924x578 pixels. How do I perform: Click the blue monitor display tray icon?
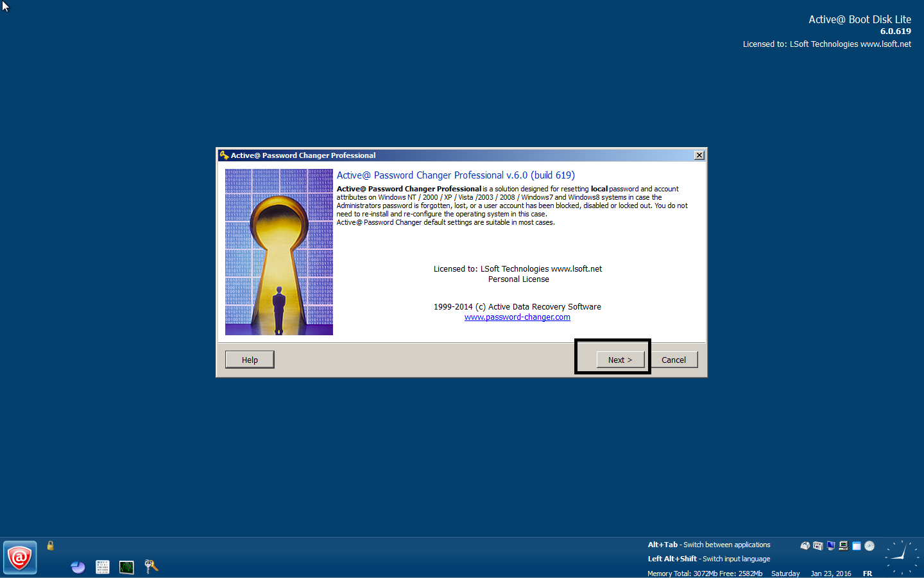pyautogui.click(x=831, y=546)
